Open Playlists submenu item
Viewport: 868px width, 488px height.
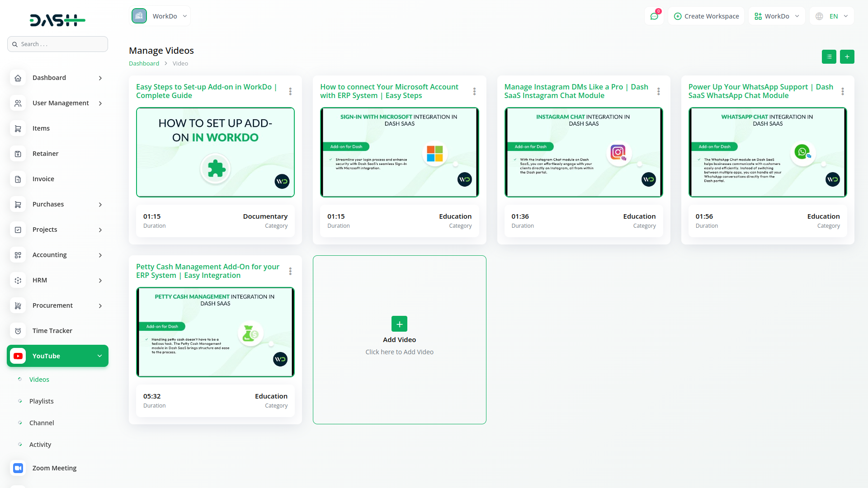(41, 401)
